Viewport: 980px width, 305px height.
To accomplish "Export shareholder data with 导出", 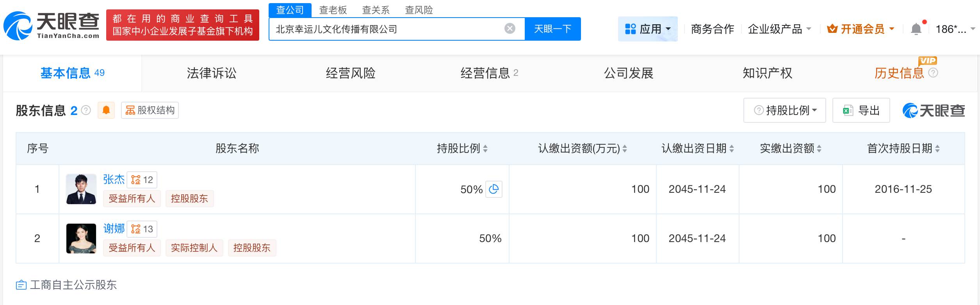I will pos(861,111).
